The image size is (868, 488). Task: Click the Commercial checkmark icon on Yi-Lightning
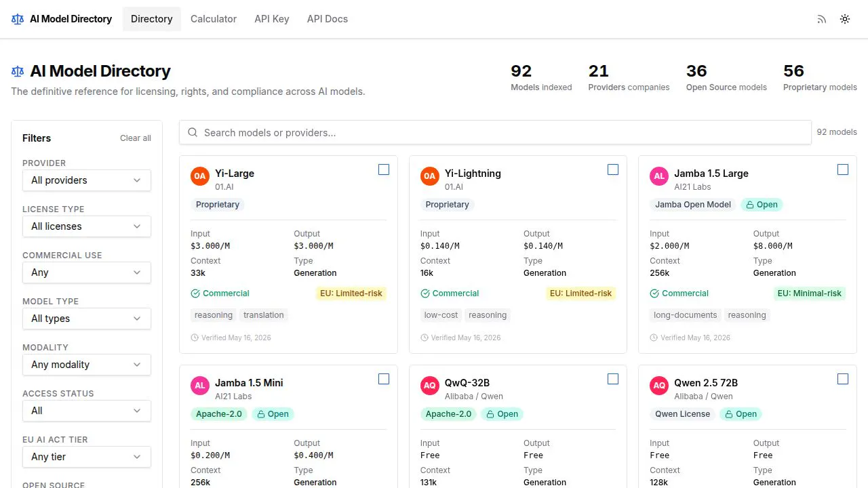tap(425, 293)
